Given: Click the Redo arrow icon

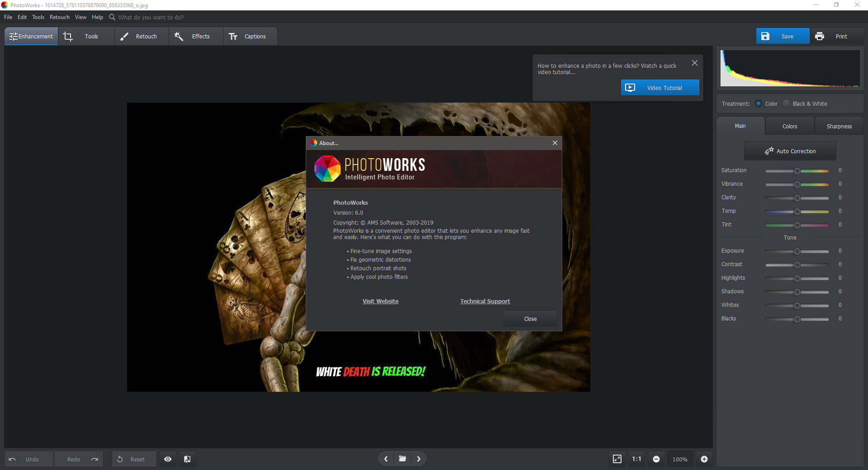Looking at the screenshot, I should point(95,459).
